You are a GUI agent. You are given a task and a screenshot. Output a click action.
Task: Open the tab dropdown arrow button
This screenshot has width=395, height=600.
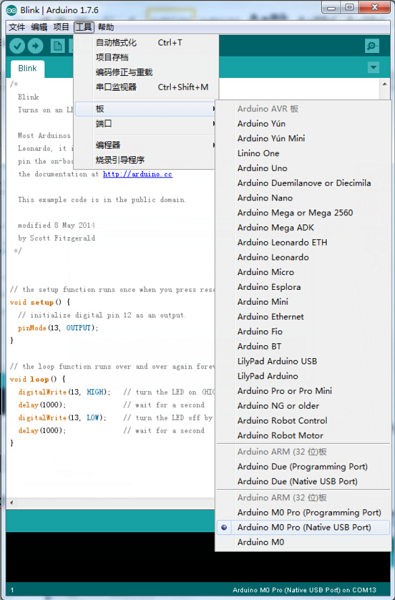tap(373, 68)
